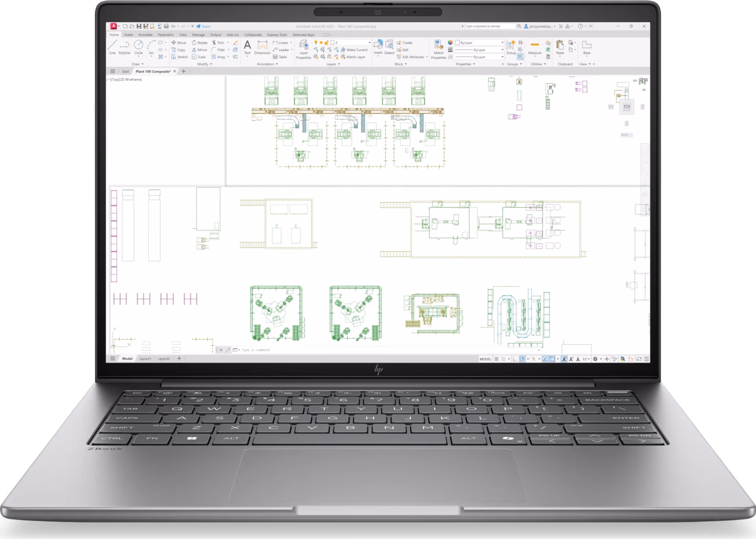Click the Mirror tool
756x539 pixels.
coord(200,50)
